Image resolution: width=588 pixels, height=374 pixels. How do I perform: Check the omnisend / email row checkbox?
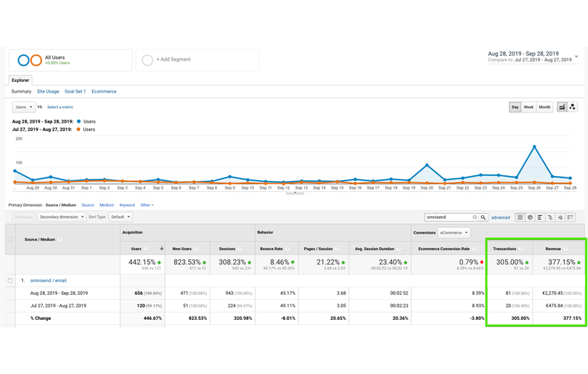click(10, 281)
